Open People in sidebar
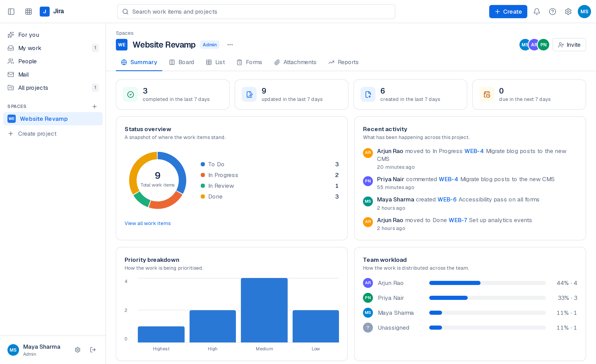 (53, 61)
